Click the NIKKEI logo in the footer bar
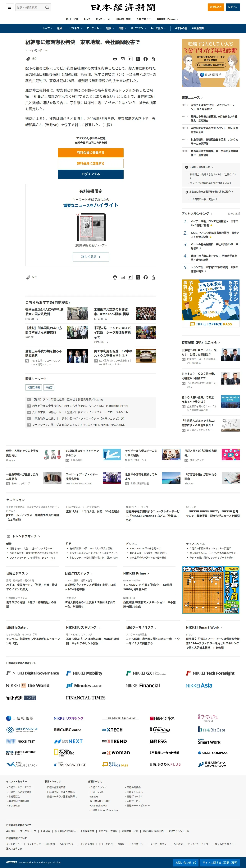Screen dimensions: 246x868 (x=11, y=862)
